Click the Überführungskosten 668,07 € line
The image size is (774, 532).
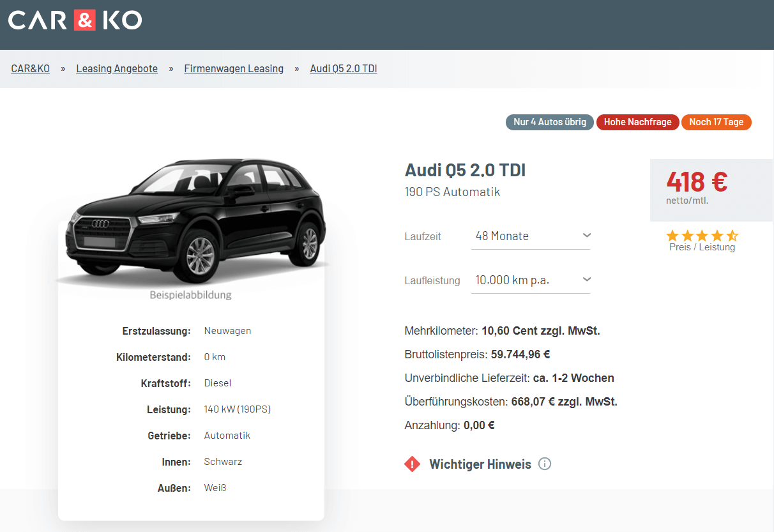coord(511,402)
